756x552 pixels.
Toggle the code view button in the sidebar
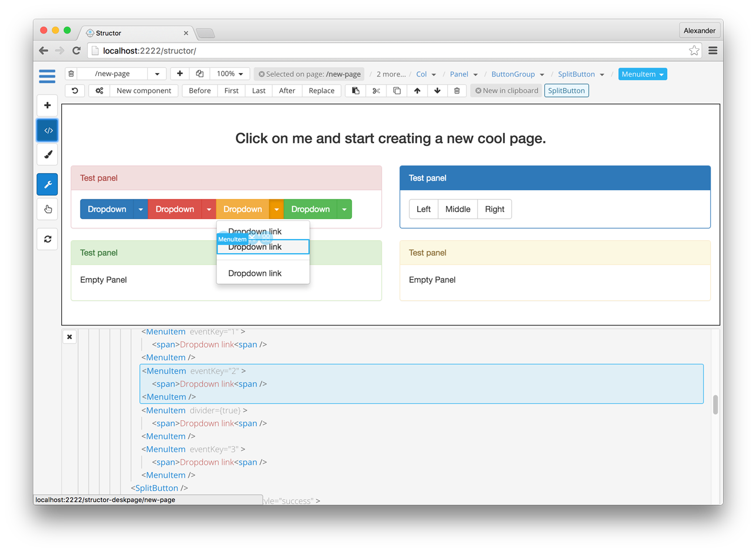click(48, 130)
